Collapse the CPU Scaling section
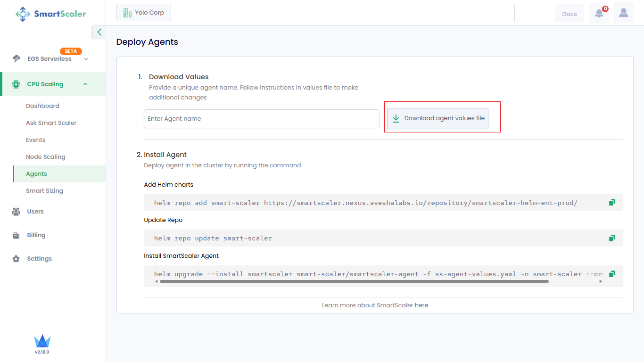The height and width of the screenshot is (362, 644). coord(85,84)
